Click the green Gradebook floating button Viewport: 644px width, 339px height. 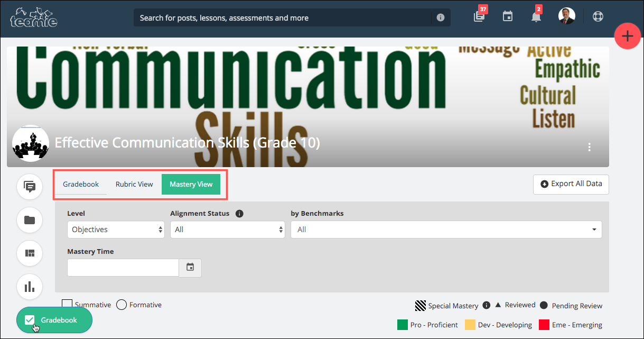tap(54, 320)
